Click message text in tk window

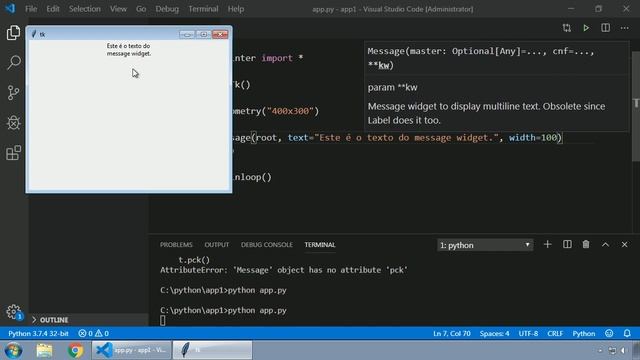[129, 49]
